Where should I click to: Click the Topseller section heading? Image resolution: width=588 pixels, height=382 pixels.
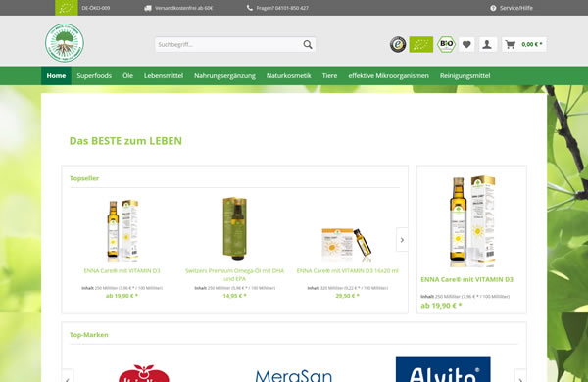click(84, 178)
